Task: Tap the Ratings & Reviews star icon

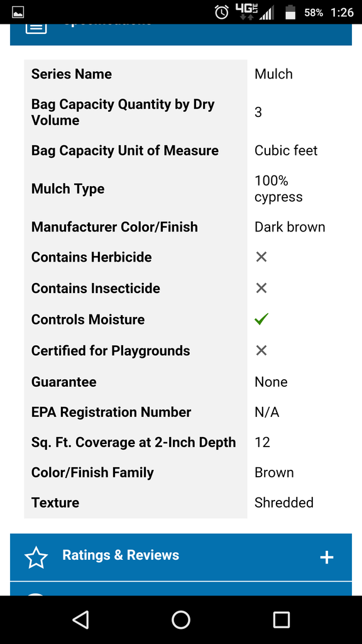Action: [x=36, y=557]
